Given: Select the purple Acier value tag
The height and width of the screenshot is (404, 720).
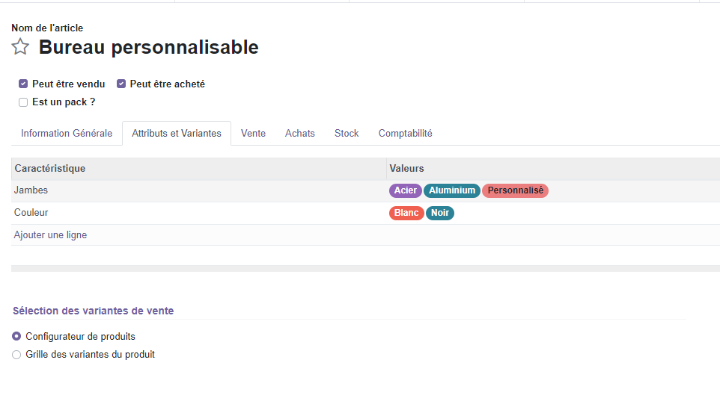Looking at the screenshot, I should point(405,191).
